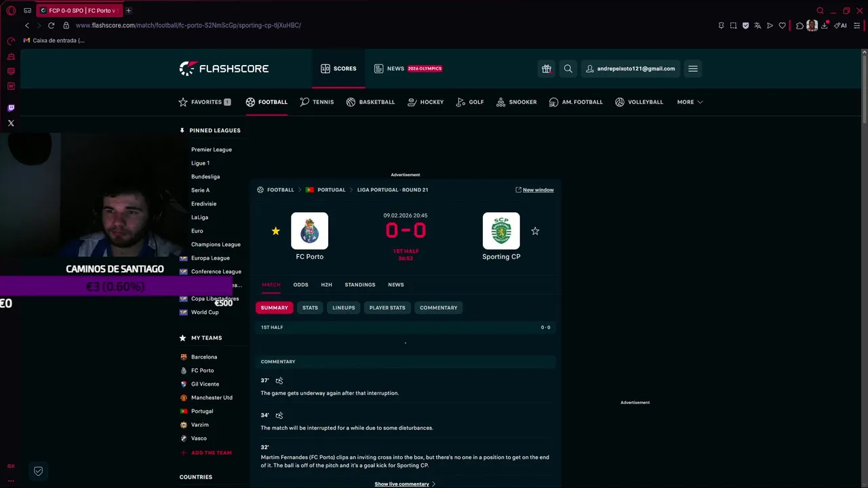The width and height of the screenshot is (868, 488).
Task: Go back with the browser back arrow
Action: click(27, 25)
